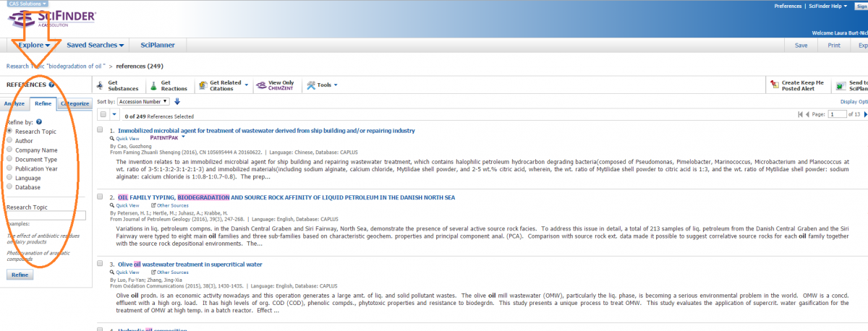
Task: Open the Get Related Citations tool
Action: (204, 85)
